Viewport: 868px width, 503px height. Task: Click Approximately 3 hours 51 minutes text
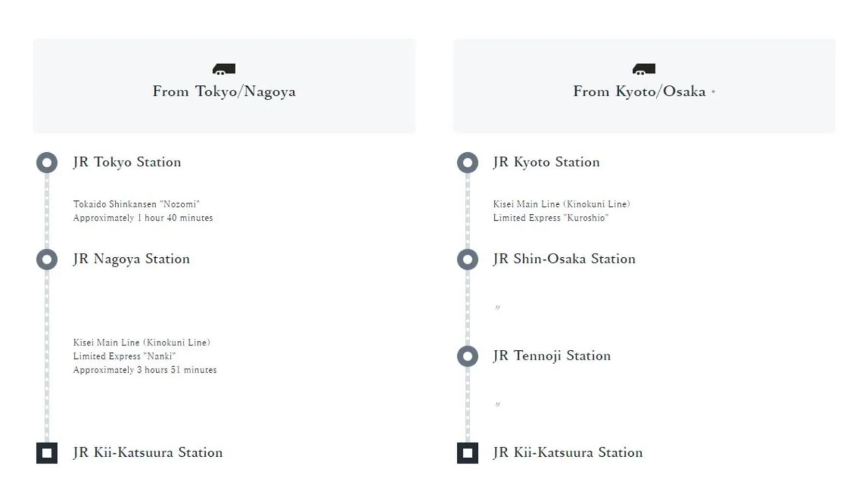click(x=145, y=370)
